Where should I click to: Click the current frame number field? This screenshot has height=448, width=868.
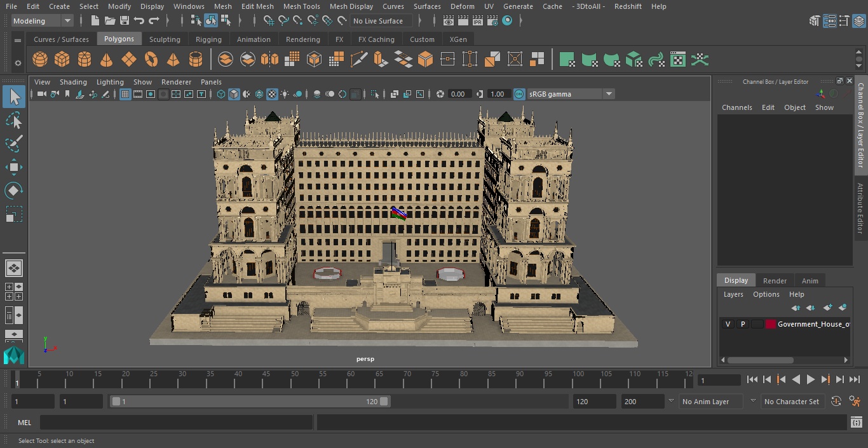coord(719,380)
